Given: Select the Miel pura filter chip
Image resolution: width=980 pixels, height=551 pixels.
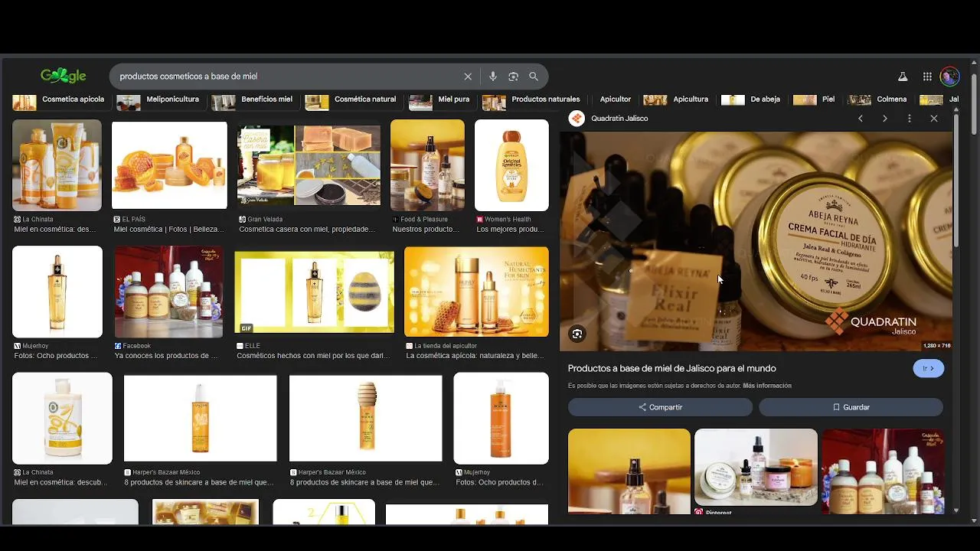Looking at the screenshot, I should pyautogui.click(x=440, y=99).
